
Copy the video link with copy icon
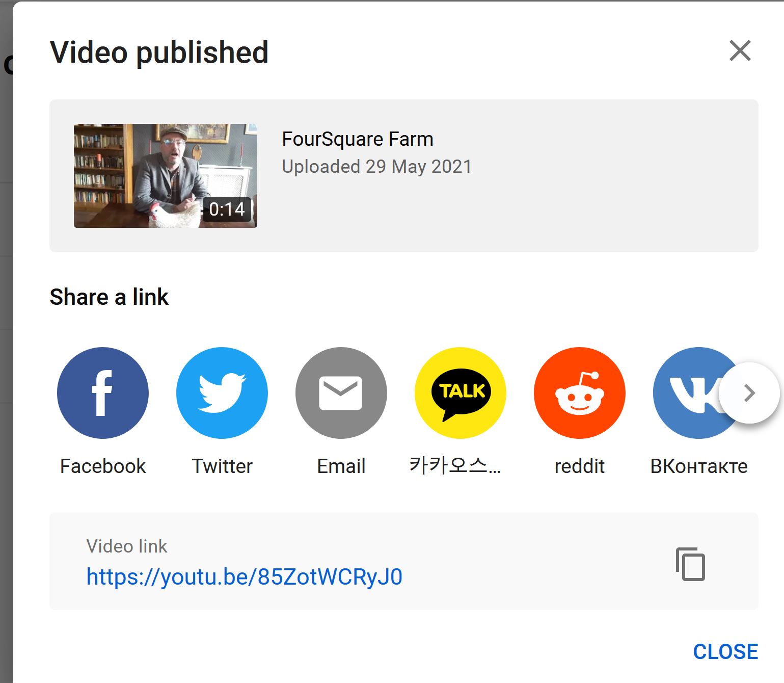click(x=691, y=564)
